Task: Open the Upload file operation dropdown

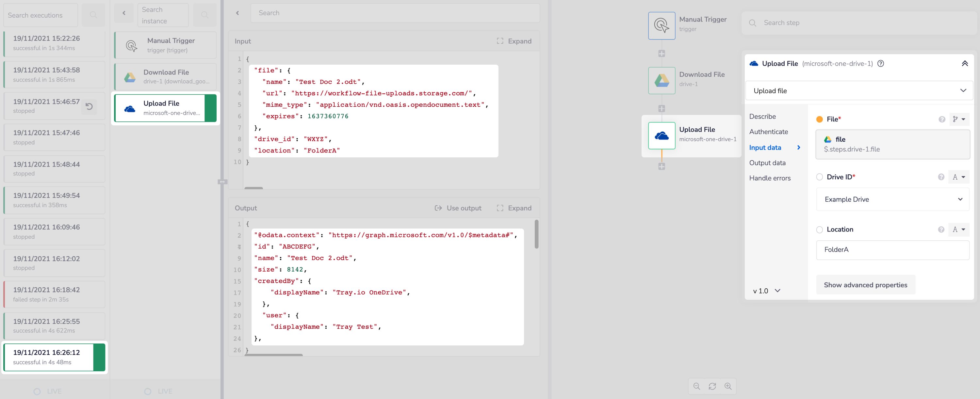Action: 858,90
